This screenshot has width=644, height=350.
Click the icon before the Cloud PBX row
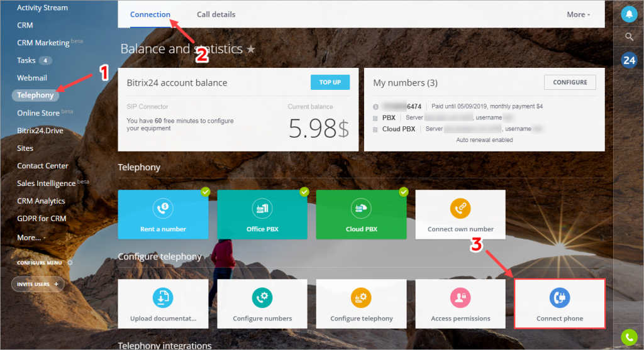(375, 129)
